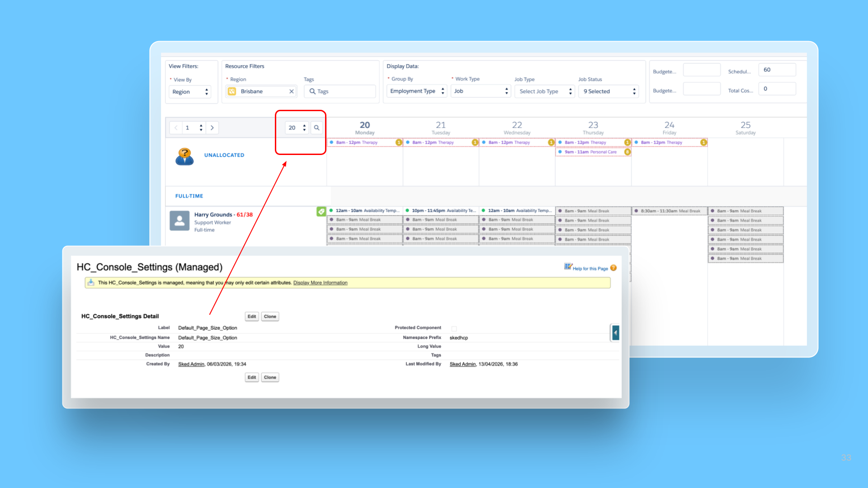
Task: Click the Edit button on HC_Console_Settings
Action: (252, 316)
